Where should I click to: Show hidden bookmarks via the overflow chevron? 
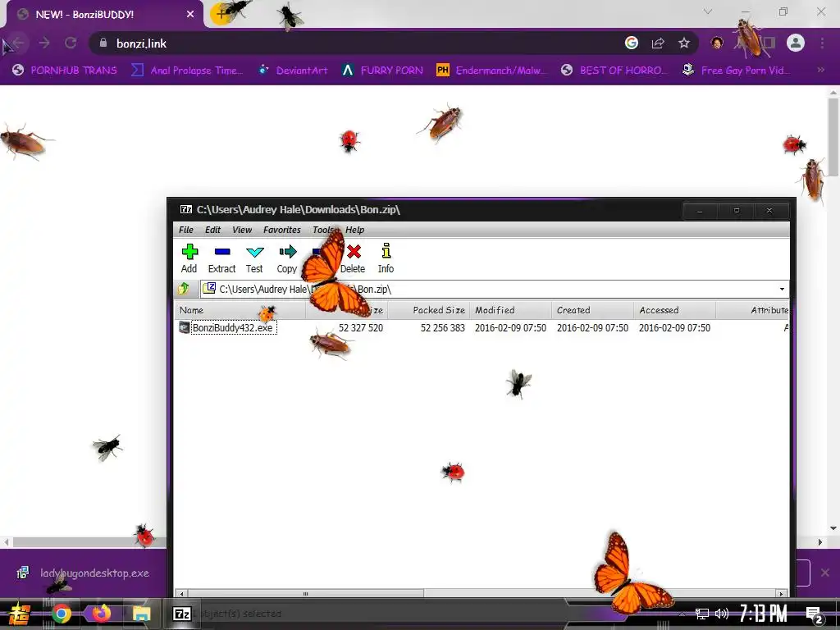coord(820,71)
